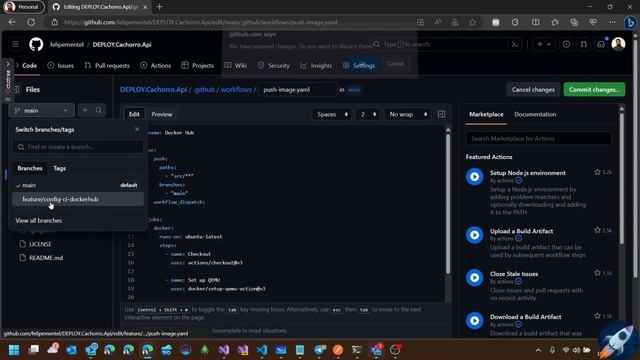Image resolution: width=640 pixels, height=360 pixels.
Task: Toggle the editor side panel icon
Action: (441, 114)
